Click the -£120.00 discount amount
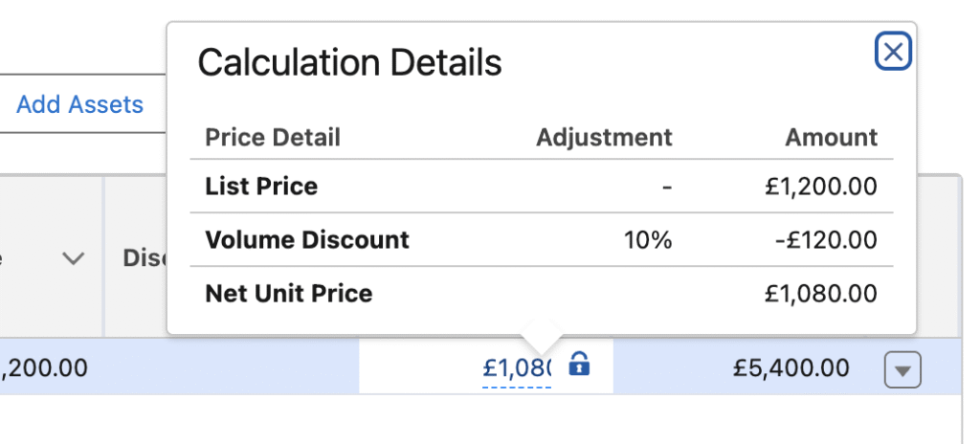This screenshot has width=980, height=444. pyautogui.click(x=825, y=239)
